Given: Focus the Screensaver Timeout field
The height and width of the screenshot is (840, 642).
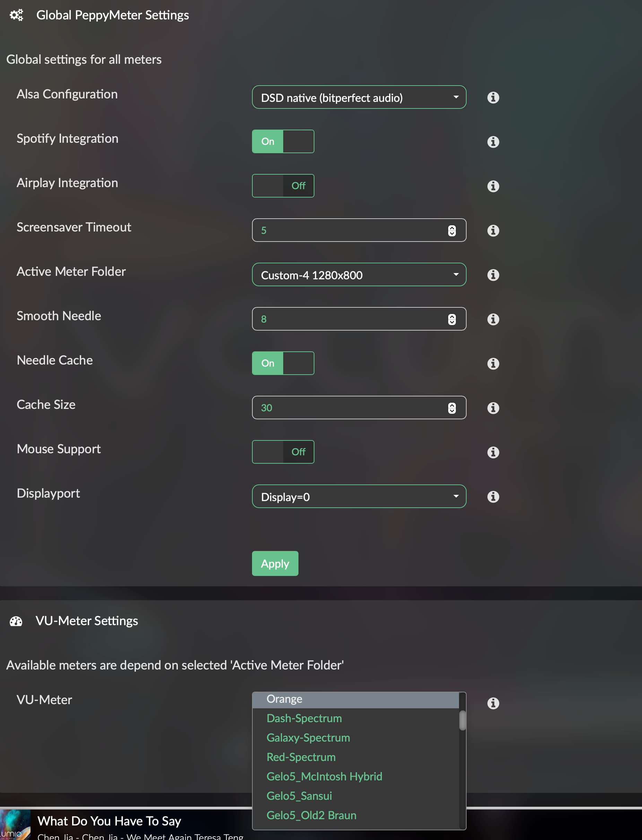Looking at the screenshot, I should point(359,230).
